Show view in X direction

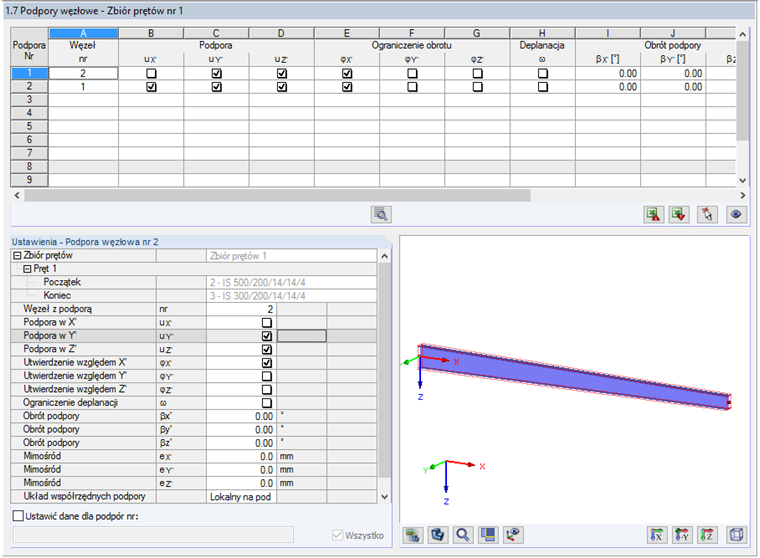(x=657, y=535)
